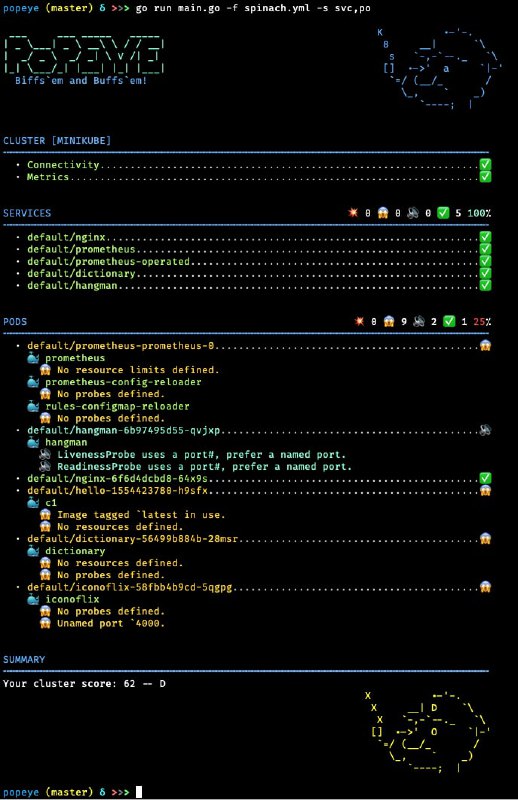The height and width of the screenshot is (800, 518).
Task: Click the check mark on default/dictionary service row
Action: pyautogui.click(x=485, y=273)
